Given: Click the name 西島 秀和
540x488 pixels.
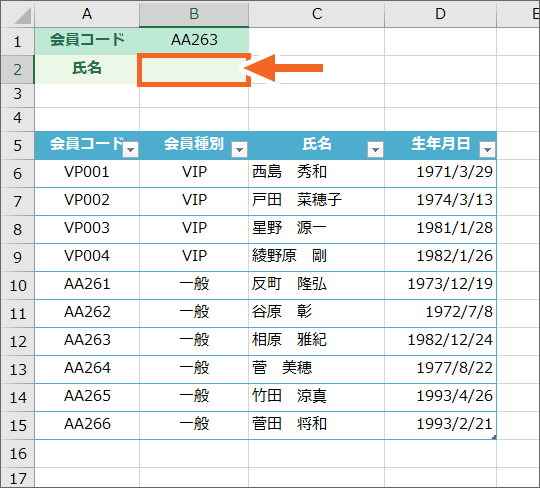Looking at the screenshot, I should coord(289,172).
